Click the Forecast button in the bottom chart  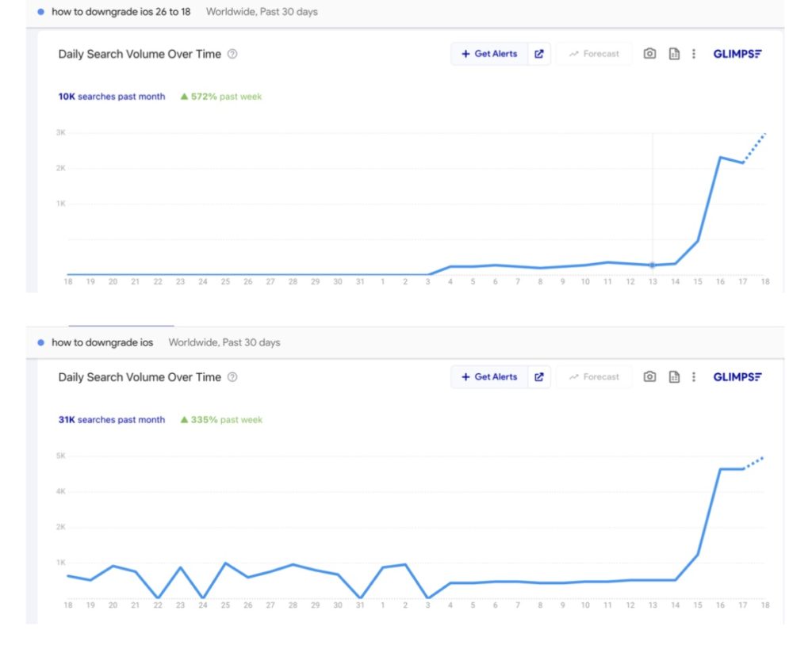pyautogui.click(x=594, y=377)
